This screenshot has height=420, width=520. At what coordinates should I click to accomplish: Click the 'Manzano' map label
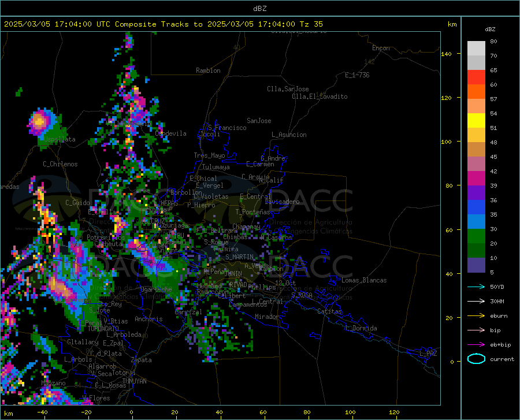pyautogui.click(x=53, y=383)
